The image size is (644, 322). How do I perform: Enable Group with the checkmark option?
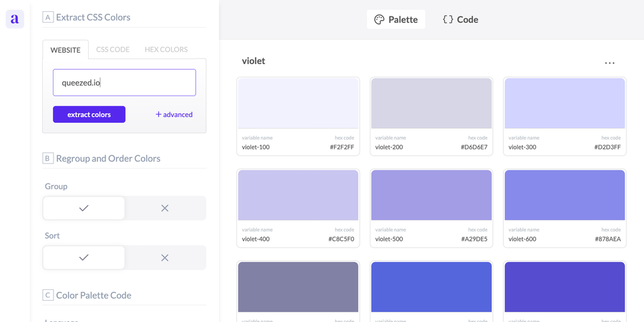click(84, 208)
